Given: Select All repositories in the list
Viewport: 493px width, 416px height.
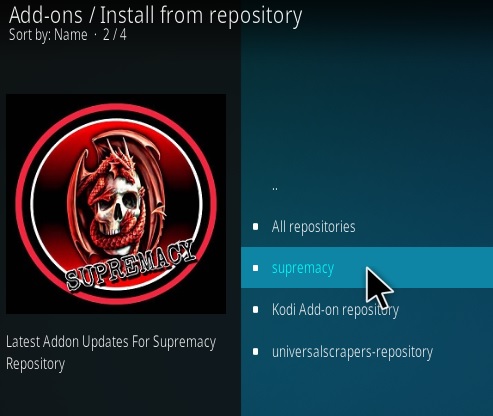Looking at the screenshot, I should [x=313, y=227].
